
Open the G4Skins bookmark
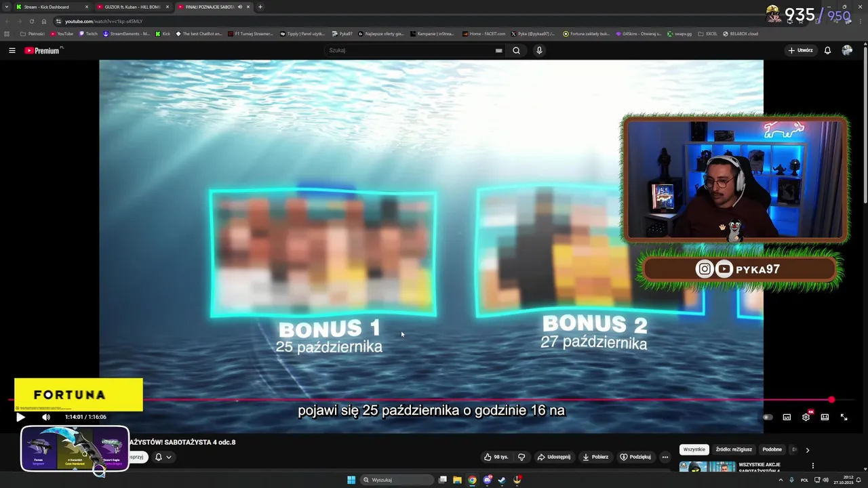[638, 33]
